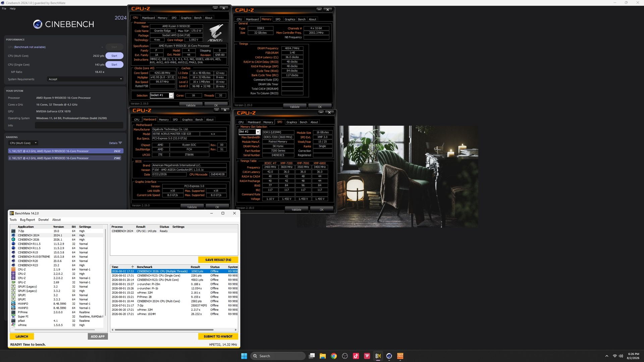Click the Cinebench taskbar icon
The image size is (644, 362).
click(389, 356)
